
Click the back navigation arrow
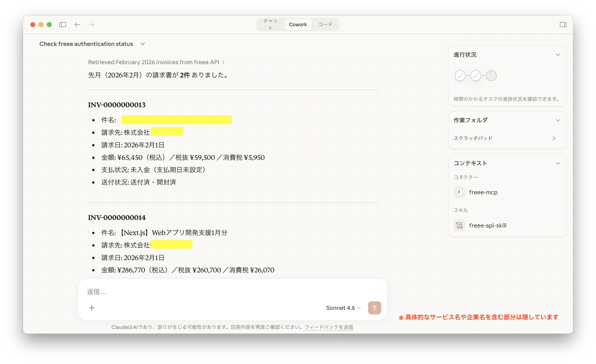click(x=77, y=25)
